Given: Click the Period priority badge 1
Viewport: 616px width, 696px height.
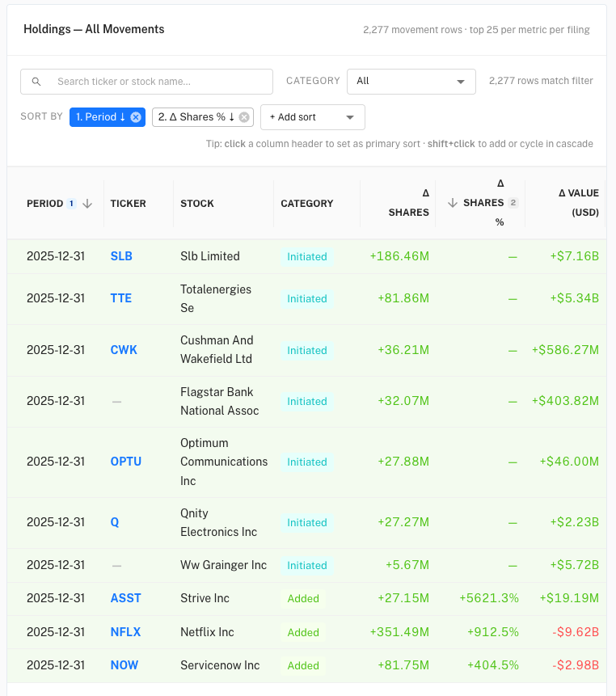Looking at the screenshot, I should 71,203.
